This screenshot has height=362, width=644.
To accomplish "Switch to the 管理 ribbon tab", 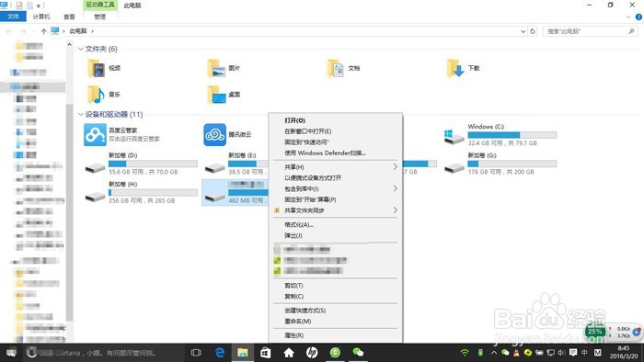I will (x=99, y=17).
